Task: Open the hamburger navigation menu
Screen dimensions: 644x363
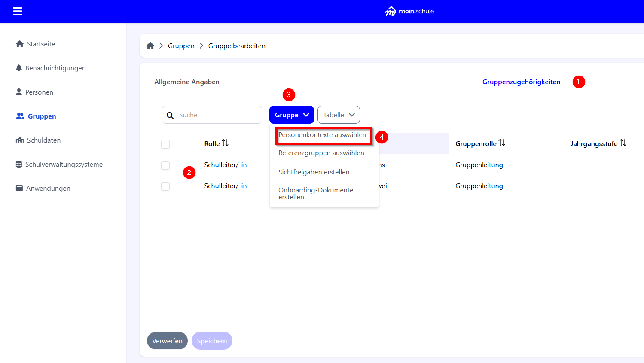Action: pyautogui.click(x=18, y=11)
